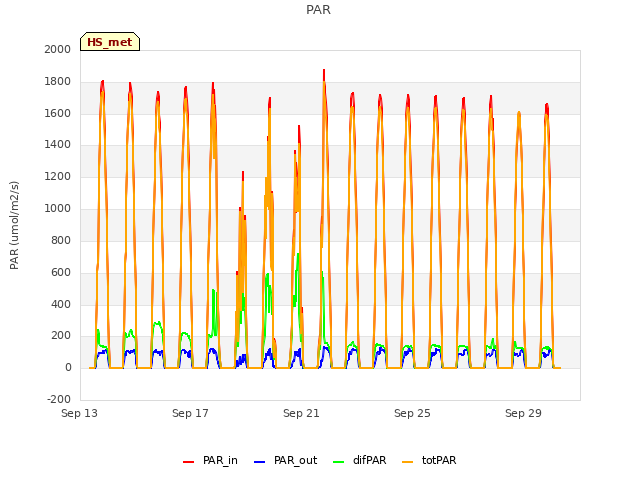Click the 1200 y-axis tick label
The height and width of the screenshot is (480, 640).
[x=58, y=177]
